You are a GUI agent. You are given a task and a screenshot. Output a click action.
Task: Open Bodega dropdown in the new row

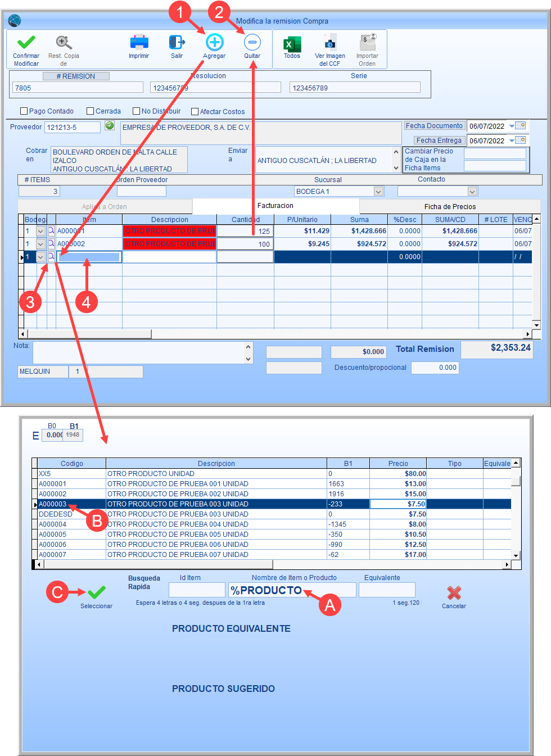pyautogui.click(x=40, y=257)
